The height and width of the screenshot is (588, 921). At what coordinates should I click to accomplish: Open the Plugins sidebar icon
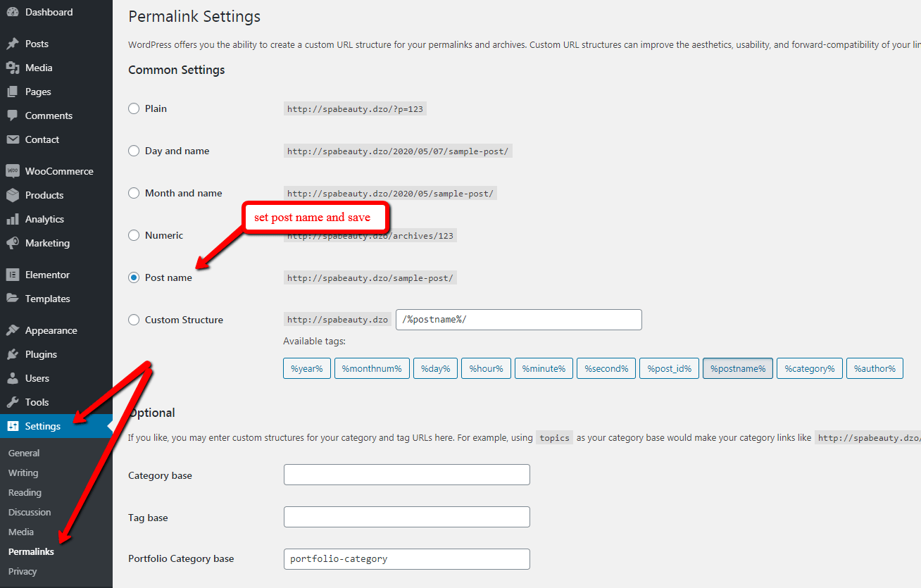[x=11, y=354]
